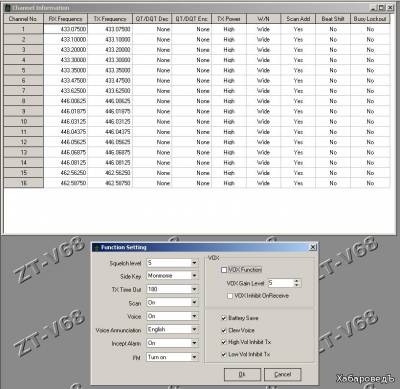400x389 pixels.
Task: Expand the Side Key dropdown
Action: [x=194, y=276]
